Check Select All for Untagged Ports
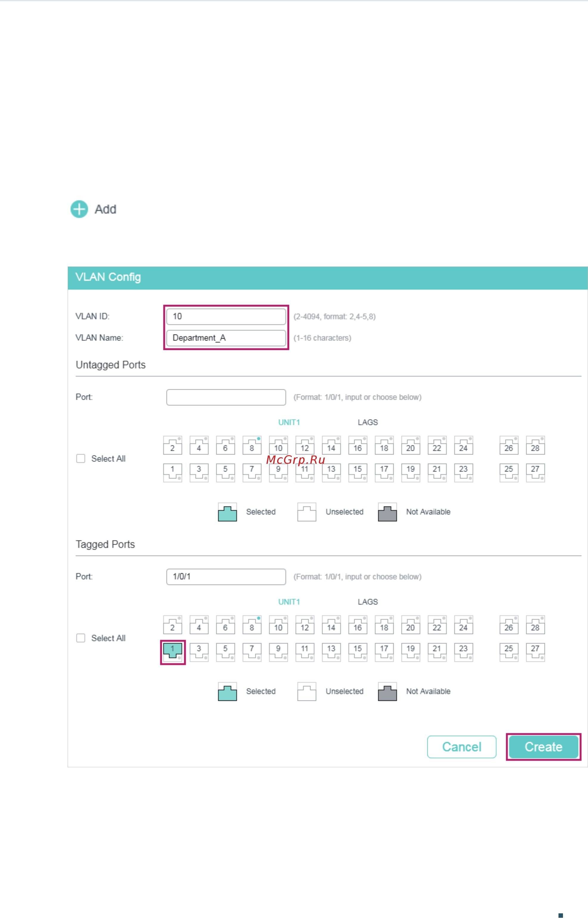The height and width of the screenshot is (919, 588). [x=80, y=458]
